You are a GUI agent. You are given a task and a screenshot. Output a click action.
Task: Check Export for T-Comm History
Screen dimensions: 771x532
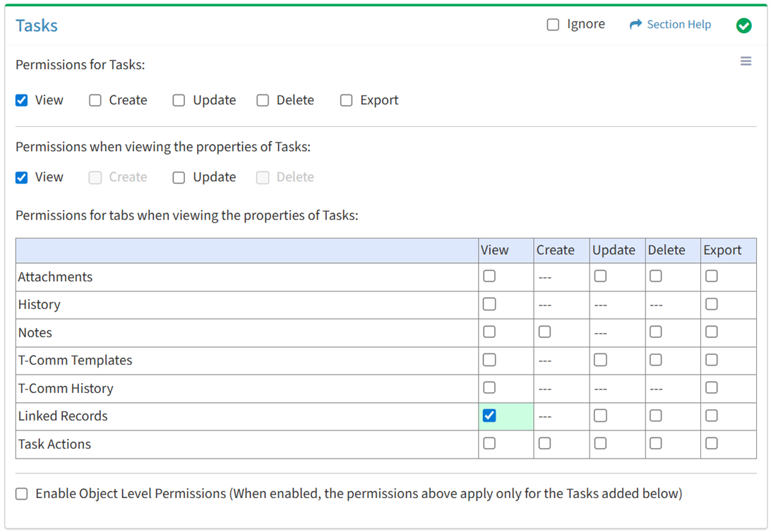(x=711, y=387)
